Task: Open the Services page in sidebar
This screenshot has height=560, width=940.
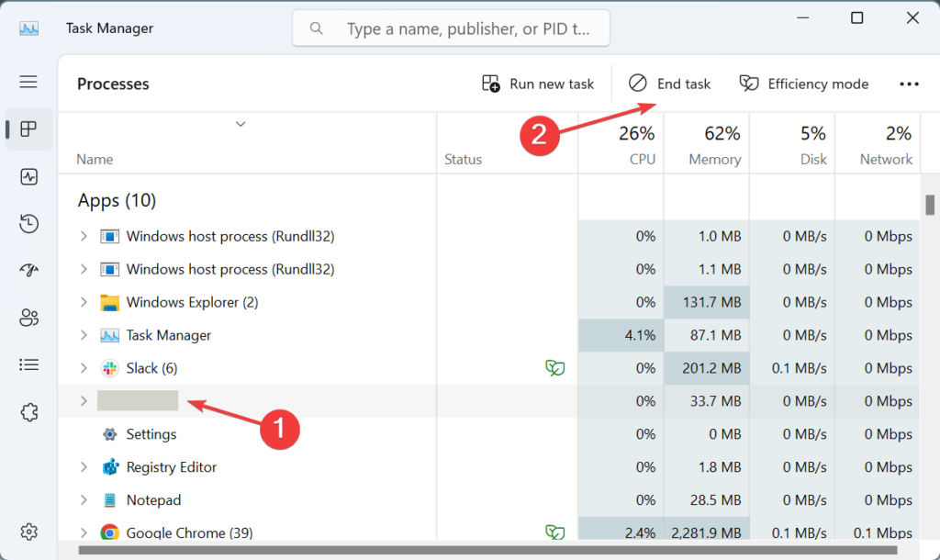Action: [28, 412]
